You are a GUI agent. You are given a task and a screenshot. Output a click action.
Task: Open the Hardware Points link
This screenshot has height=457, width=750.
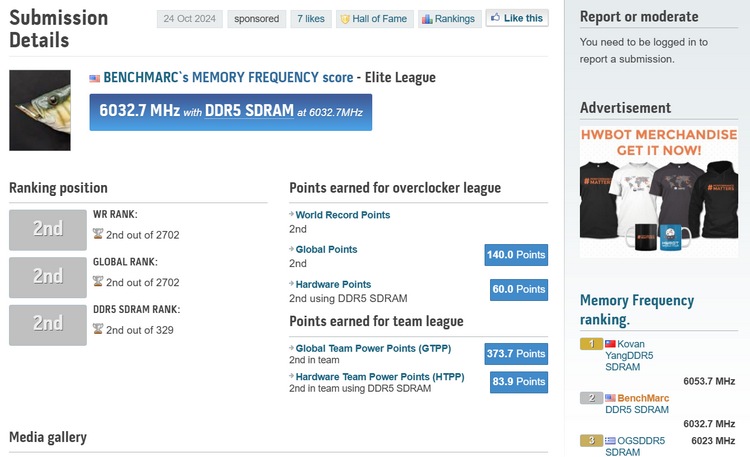333,285
